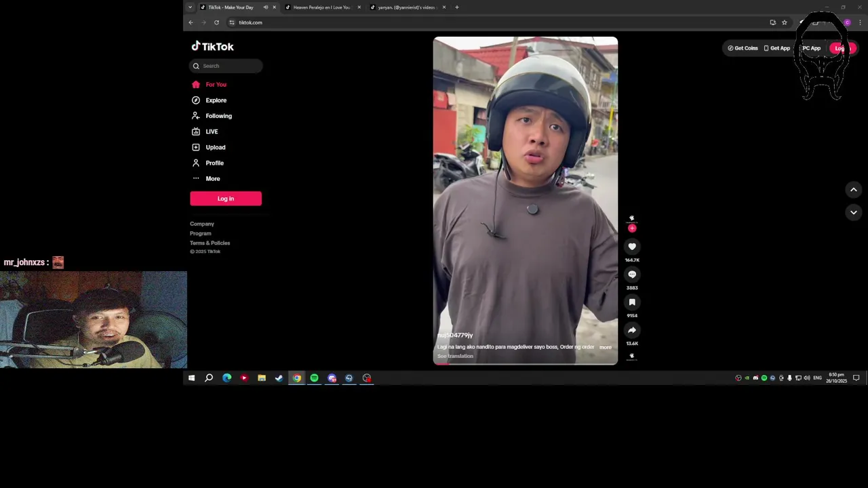Image resolution: width=868 pixels, height=488 pixels.
Task: Expand the caption with more
Action: pos(605,347)
